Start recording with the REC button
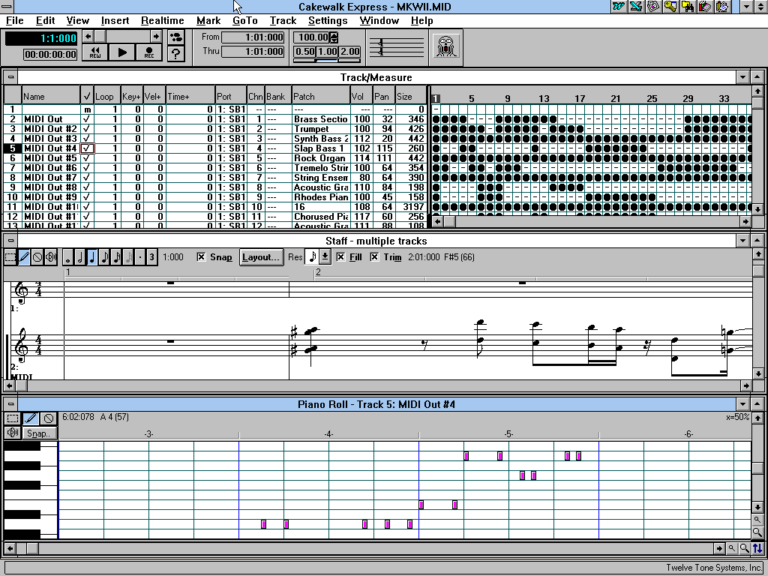Viewport: 768px width, 576px height. tap(149, 52)
